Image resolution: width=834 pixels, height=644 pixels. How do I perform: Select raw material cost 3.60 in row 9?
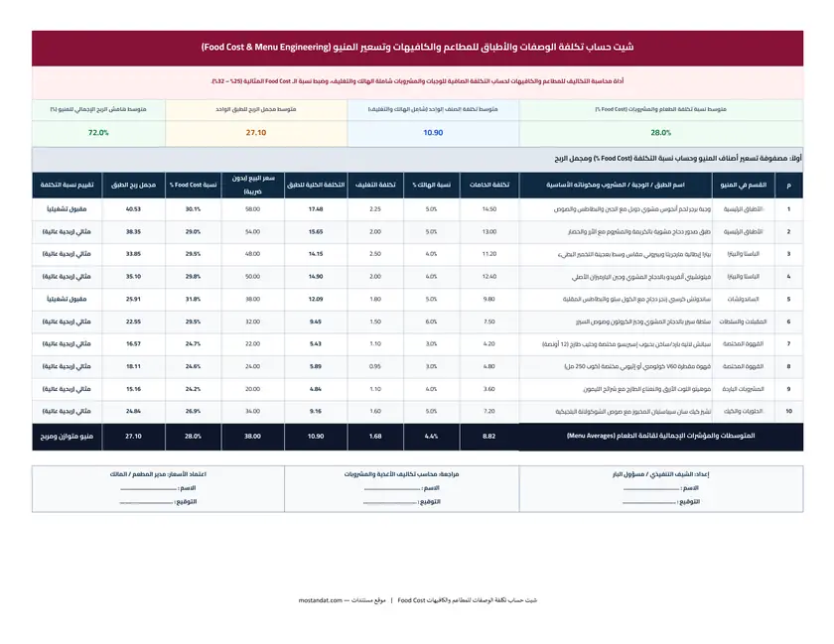489,389
